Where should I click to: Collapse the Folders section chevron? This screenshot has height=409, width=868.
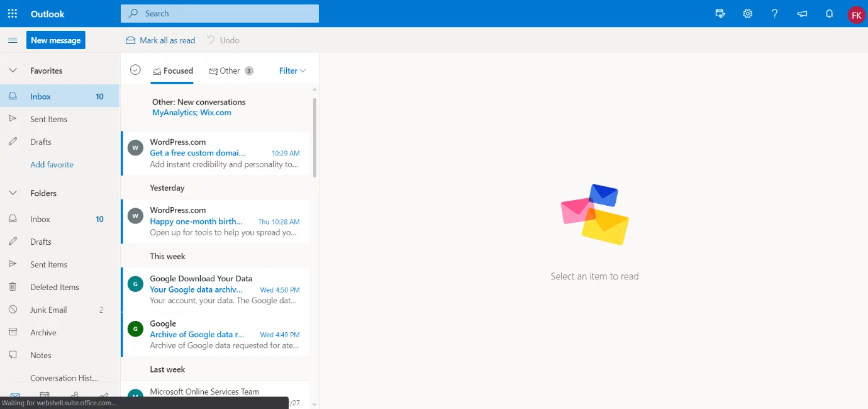[x=13, y=193]
